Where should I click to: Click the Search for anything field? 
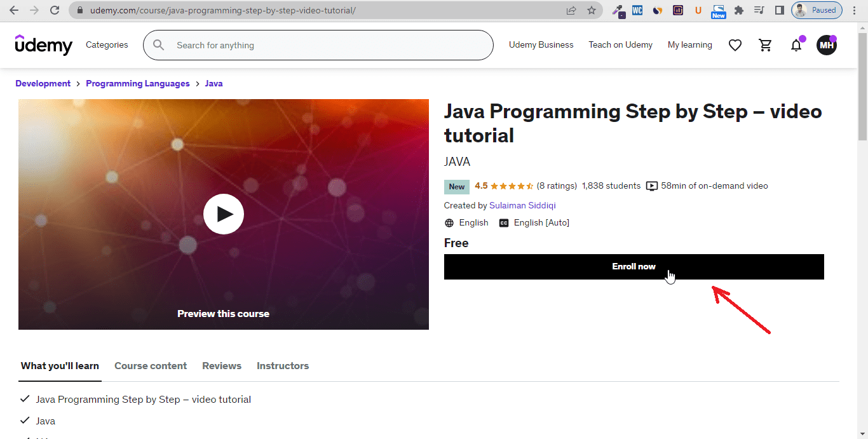point(318,45)
